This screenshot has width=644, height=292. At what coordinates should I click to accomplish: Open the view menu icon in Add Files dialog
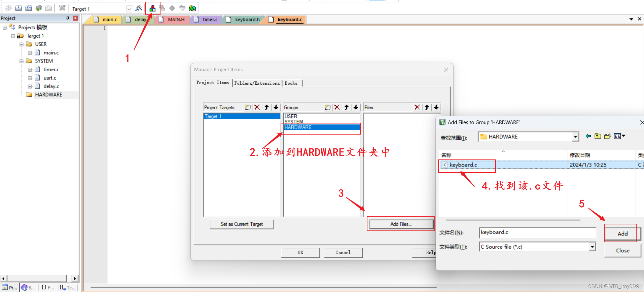[619, 136]
